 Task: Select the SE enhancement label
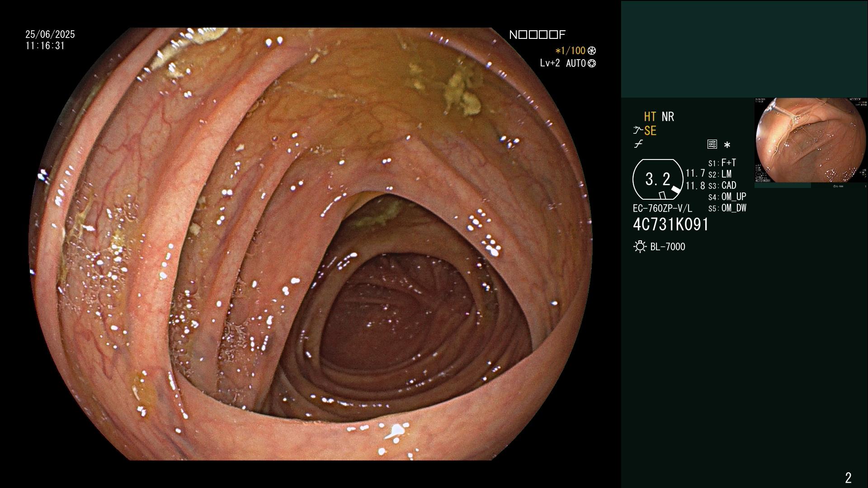click(x=650, y=131)
